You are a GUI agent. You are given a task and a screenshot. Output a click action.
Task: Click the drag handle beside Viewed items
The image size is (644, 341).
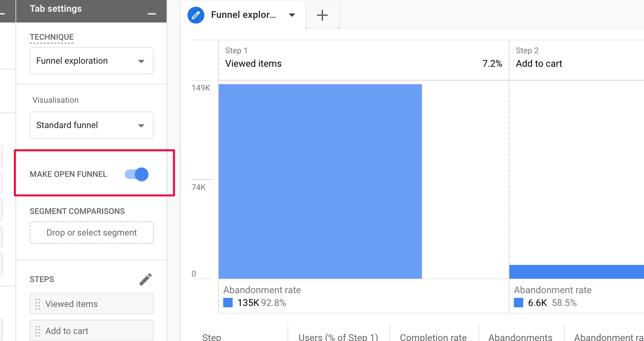pos(38,304)
